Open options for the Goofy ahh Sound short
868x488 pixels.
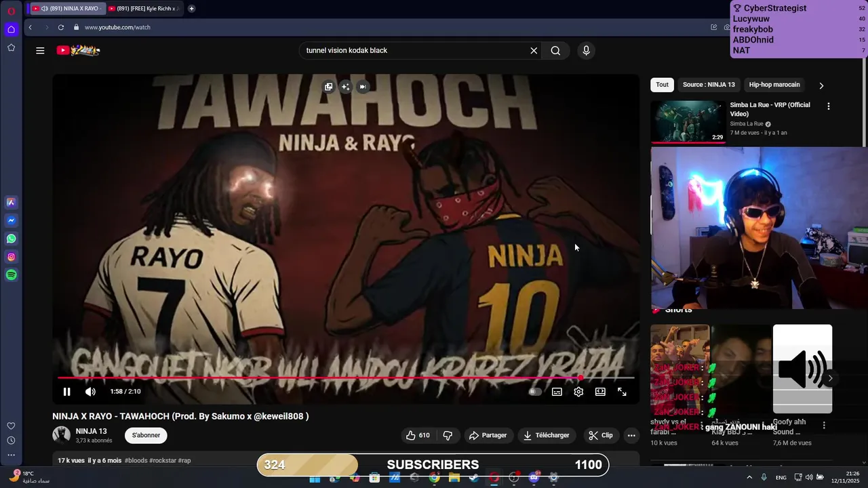824,425
